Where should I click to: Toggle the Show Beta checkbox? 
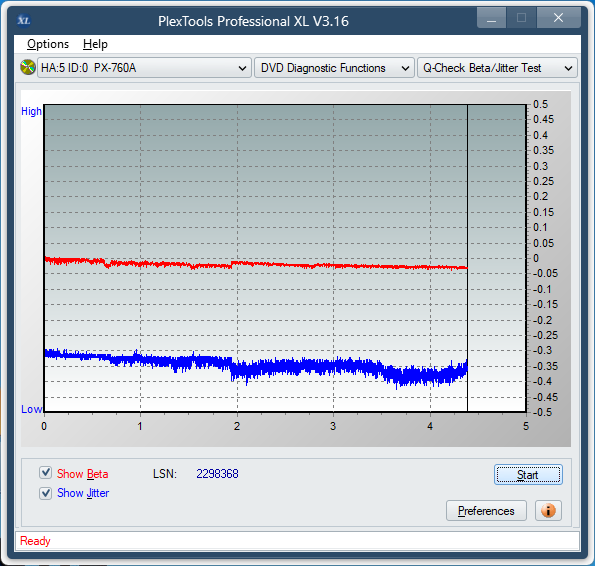tap(46, 473)
